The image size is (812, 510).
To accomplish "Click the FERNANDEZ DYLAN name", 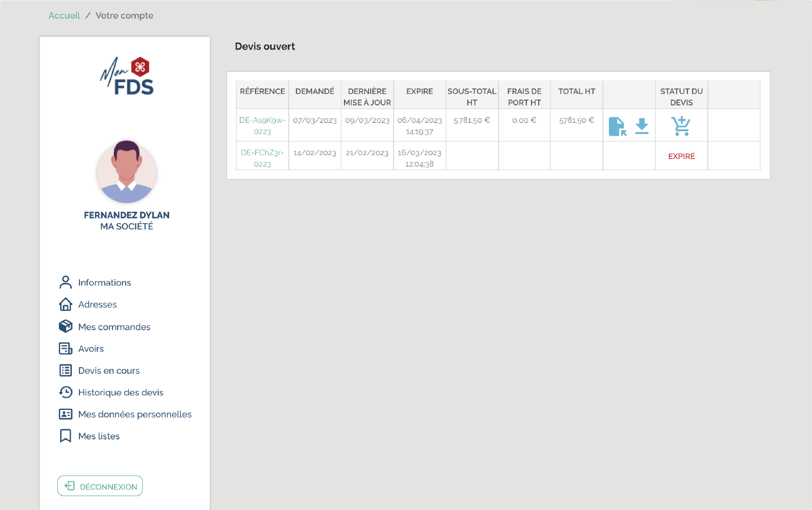I will click(x=127, y=215).
